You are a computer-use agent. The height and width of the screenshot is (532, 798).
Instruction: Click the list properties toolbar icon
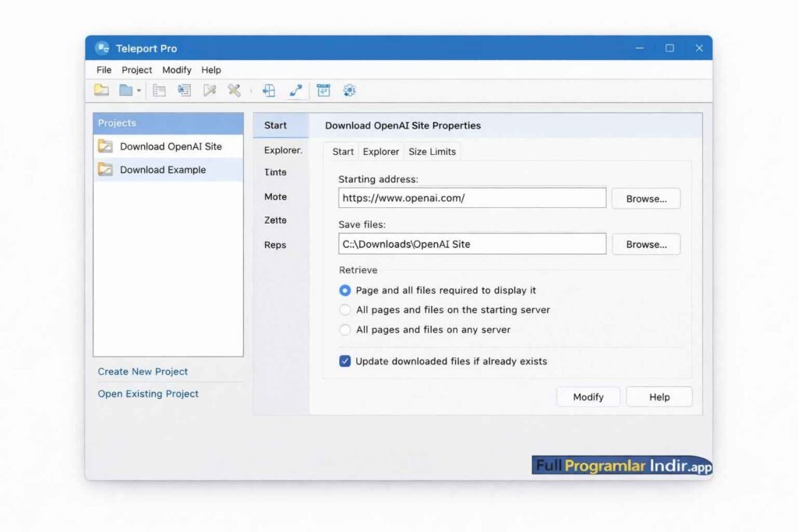pyautogui.click(x=159, y=90)
